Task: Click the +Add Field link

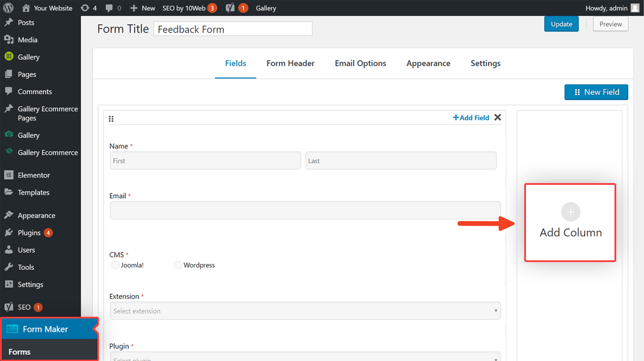Action: click(x=471, y=118)
